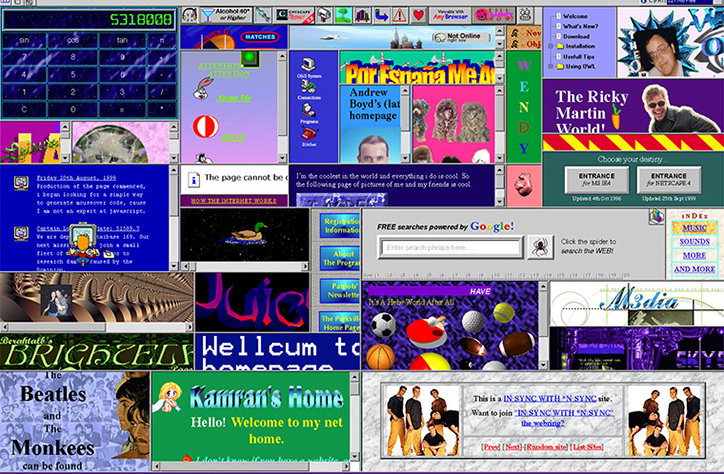Open the Usefull Tips tree item
Viewport: 724px width, 474px height.
[579, 56]
